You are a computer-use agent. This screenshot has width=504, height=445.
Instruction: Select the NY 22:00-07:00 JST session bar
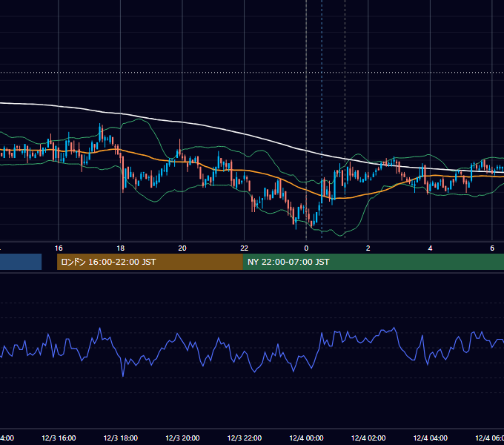(373, 262)
